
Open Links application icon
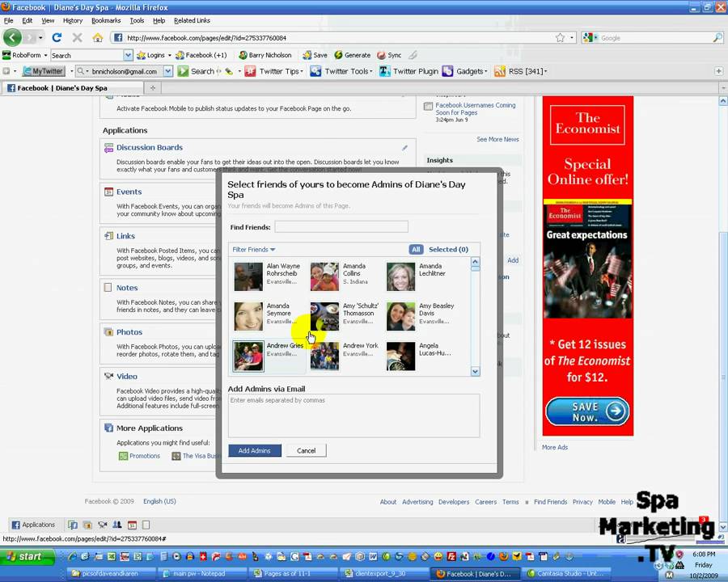coord(108,236)
